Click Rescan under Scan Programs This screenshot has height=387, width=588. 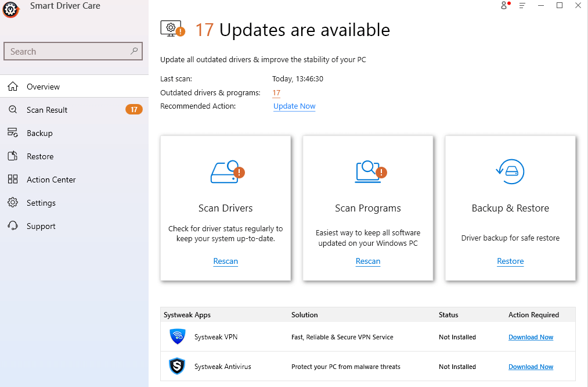point(368,261)
